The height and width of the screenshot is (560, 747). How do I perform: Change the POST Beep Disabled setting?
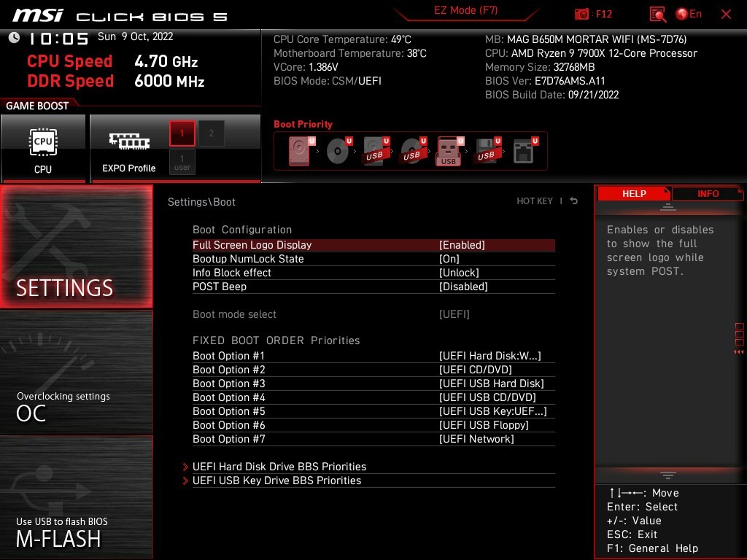tap(463, 287)
